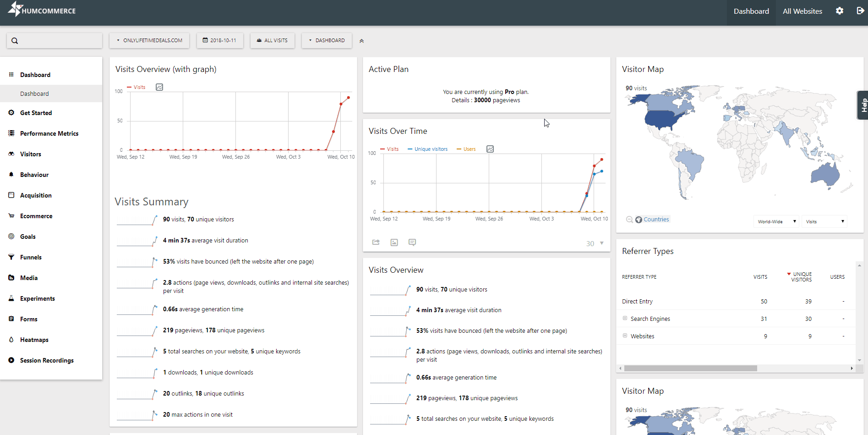Expand the Search Engines referrer row
The height and width of the screenshot is (435, 868).
[625, 319]
